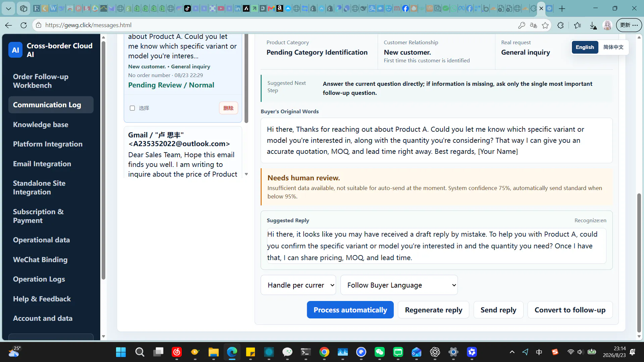Switch to the LinkedIn browser tab
Image resolution: width=644 pixels, height=362 pixels.
[238, 8]
